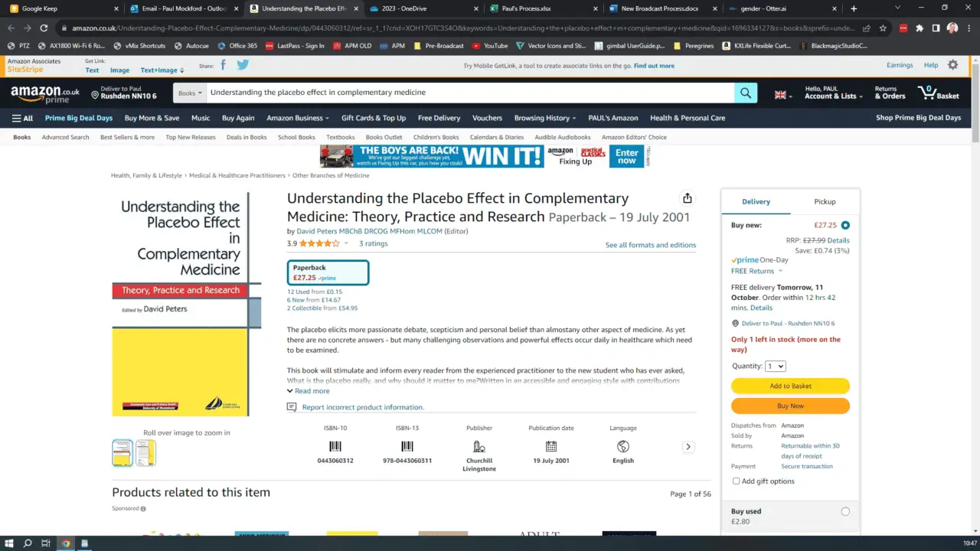Click the WIN IT Fixing Up banner ad
Viewport: 980px width, 551px height.
(x=485, y=156)
